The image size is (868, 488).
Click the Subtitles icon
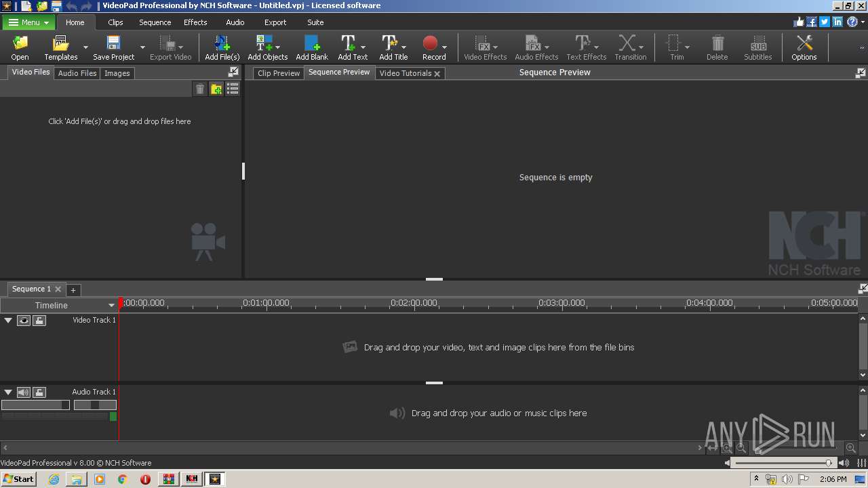(x=758, y=43)
